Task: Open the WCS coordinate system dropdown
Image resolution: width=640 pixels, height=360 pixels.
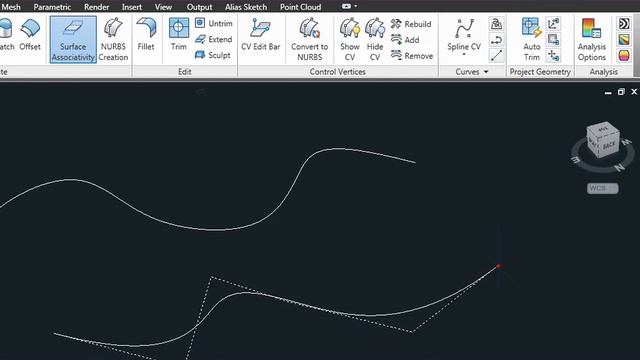Action: (x=603, y=188)
